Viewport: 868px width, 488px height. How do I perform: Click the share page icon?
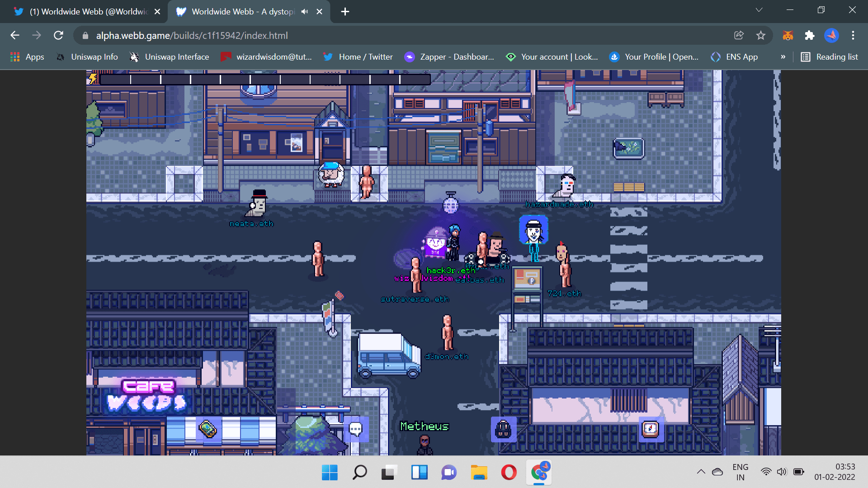click(x=739, y=35)
